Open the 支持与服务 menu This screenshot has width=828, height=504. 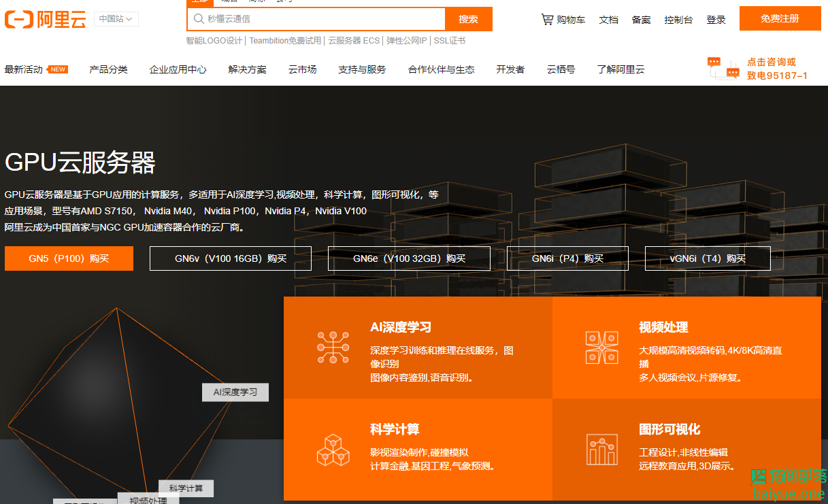(362, 69)
